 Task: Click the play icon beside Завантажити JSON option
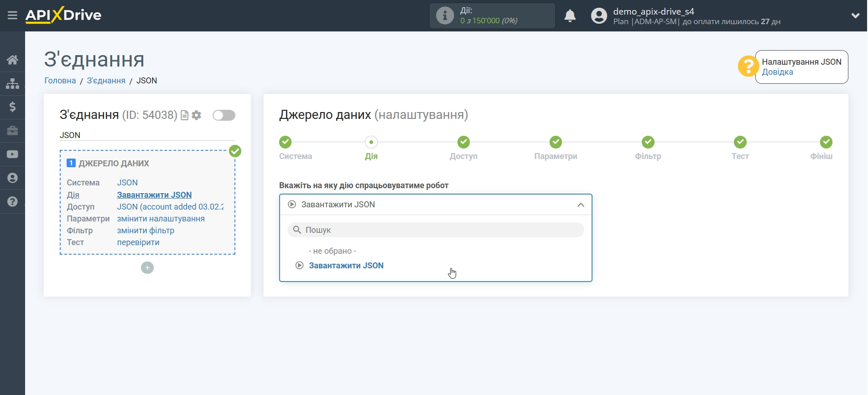(299, 266)
